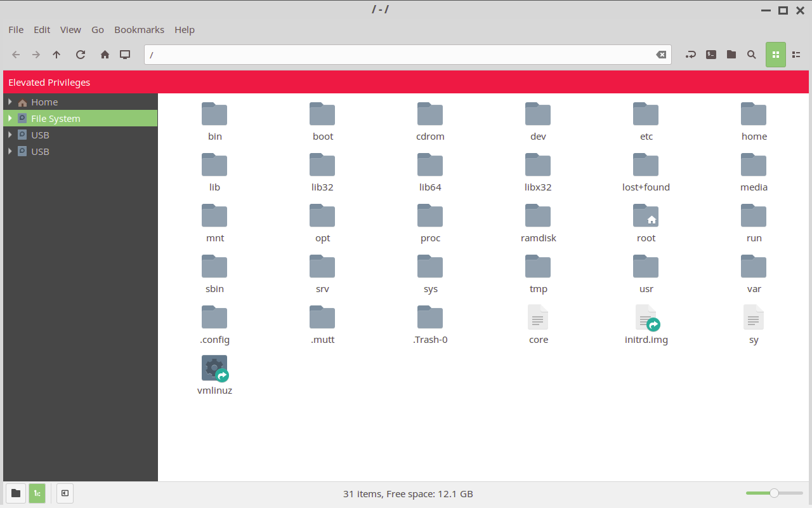Click the Home icon in the toolbar
Screen dimensions: 812x508
click(x=105, y=55)
